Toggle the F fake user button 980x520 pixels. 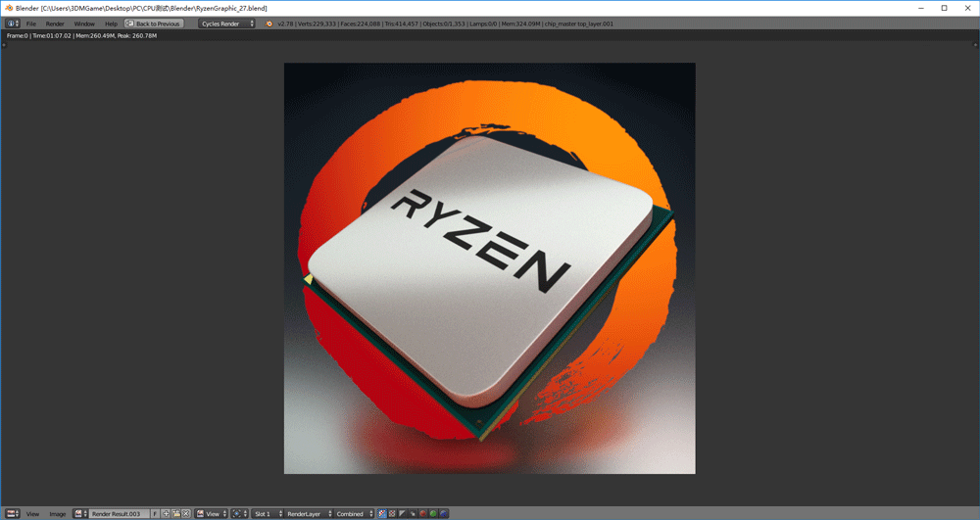coord(155,513)
